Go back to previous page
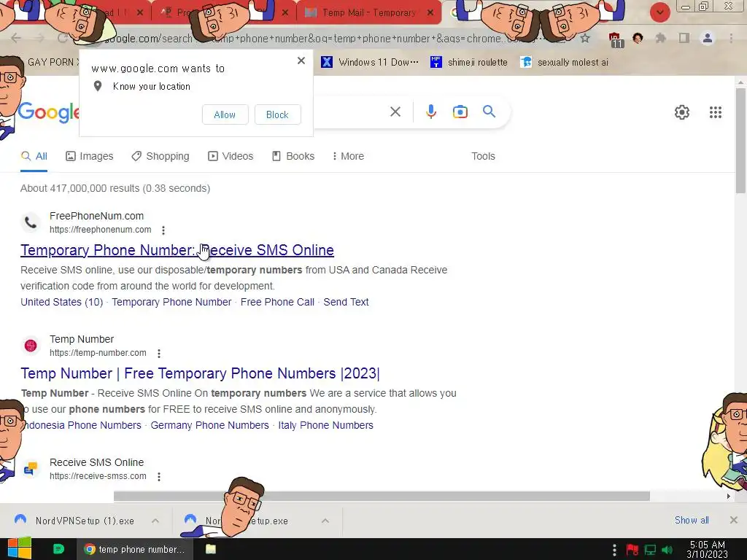The height and width of the screenshot is (560, 747). pyautogui.click(x=16, y=38)
